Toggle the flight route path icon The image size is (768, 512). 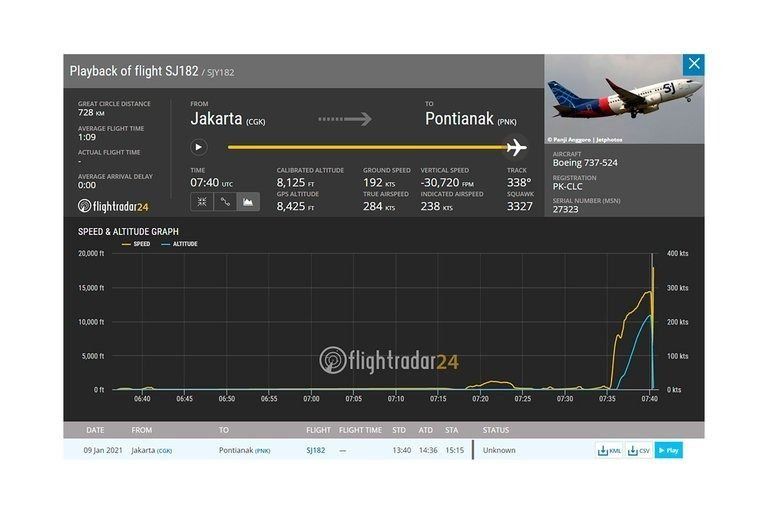click(x=224, y=201)
